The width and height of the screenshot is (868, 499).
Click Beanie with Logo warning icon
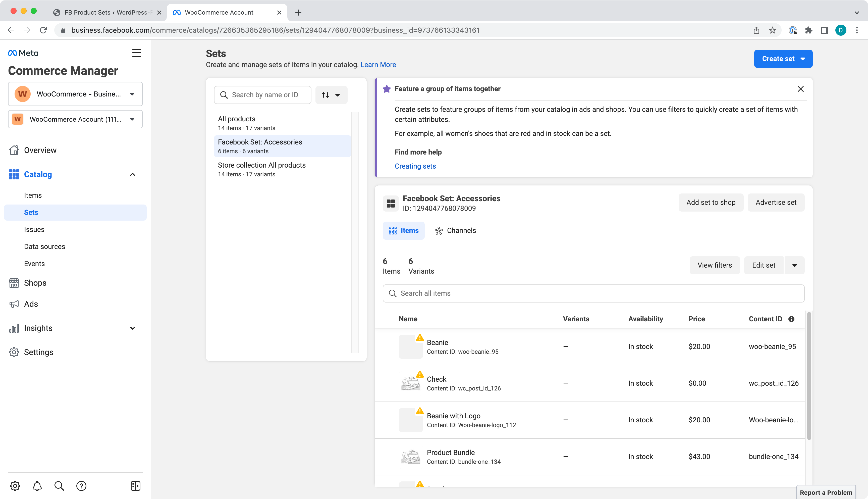420,411
